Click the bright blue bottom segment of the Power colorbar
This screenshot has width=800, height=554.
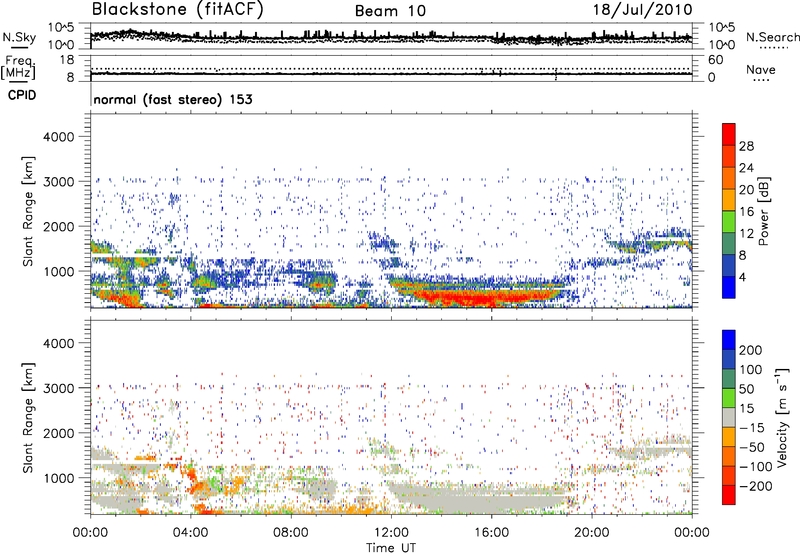729,287
